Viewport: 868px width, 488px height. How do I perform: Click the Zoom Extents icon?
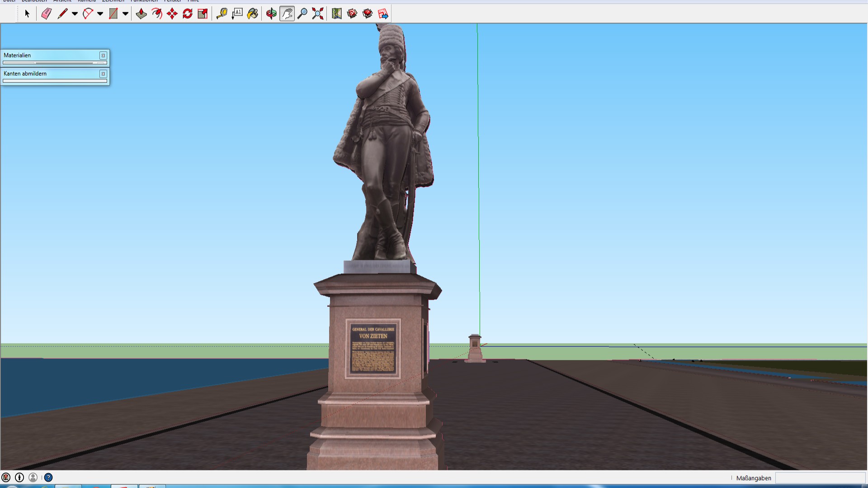coord(318,14)
